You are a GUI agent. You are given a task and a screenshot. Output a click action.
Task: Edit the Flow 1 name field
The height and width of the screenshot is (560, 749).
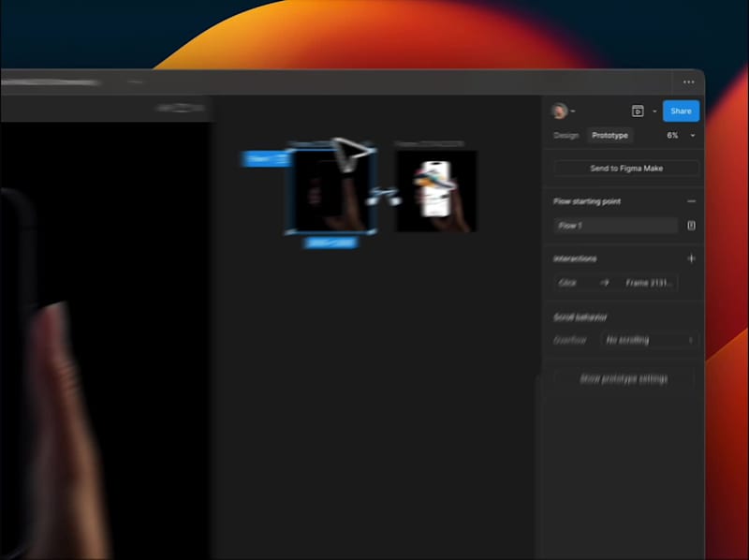(x=615, y=226)
